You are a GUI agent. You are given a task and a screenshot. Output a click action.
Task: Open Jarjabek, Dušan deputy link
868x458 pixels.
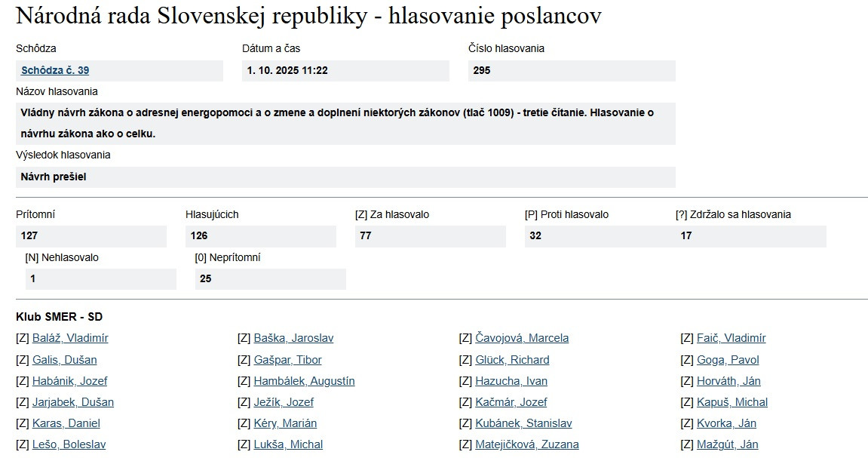click(73, 402)
